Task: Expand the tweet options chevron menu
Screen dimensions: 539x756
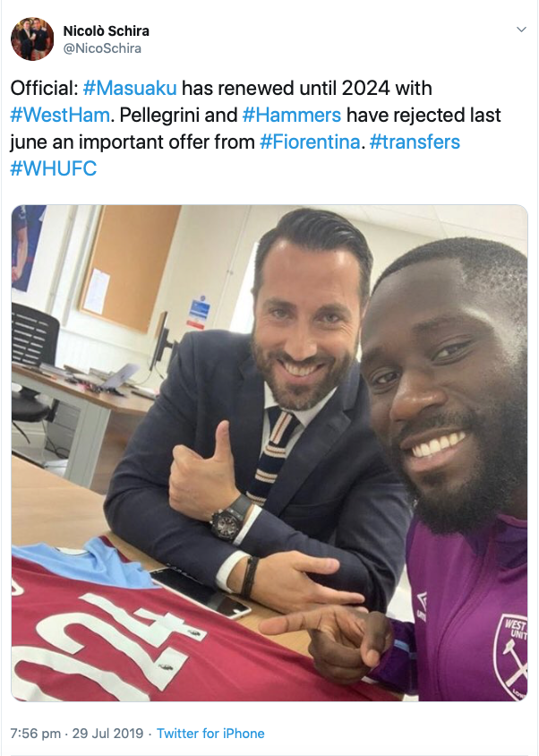Action: tap(521, 30)
